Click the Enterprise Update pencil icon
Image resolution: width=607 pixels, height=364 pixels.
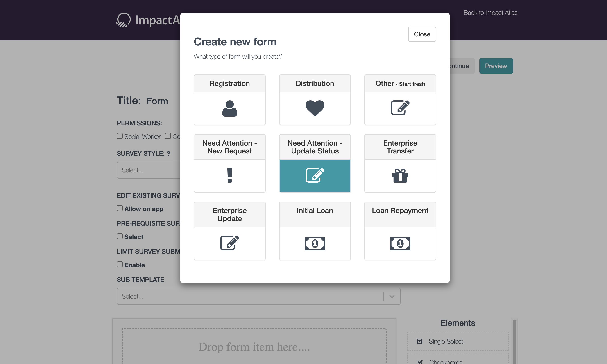click(x=229, y=243)
